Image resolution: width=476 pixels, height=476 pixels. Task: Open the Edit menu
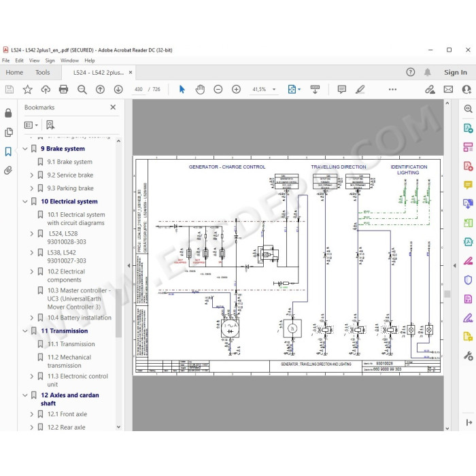tap(20, 61)
